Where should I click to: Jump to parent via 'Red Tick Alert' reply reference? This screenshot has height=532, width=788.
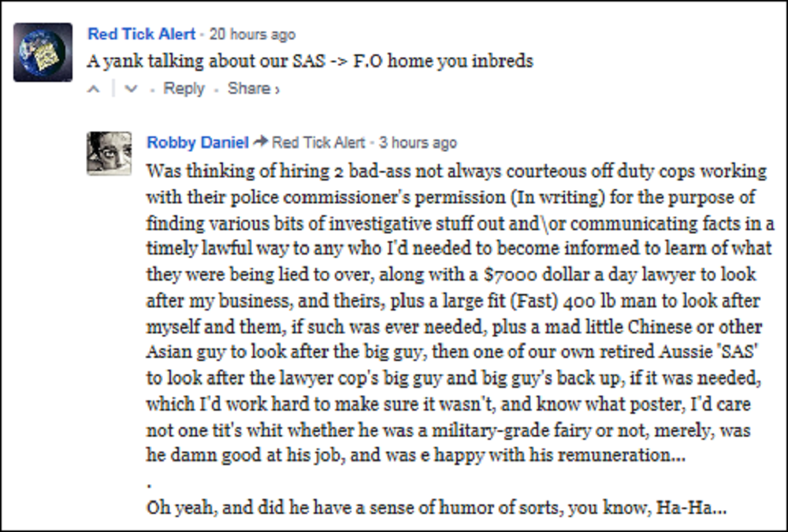coord(318,143)
